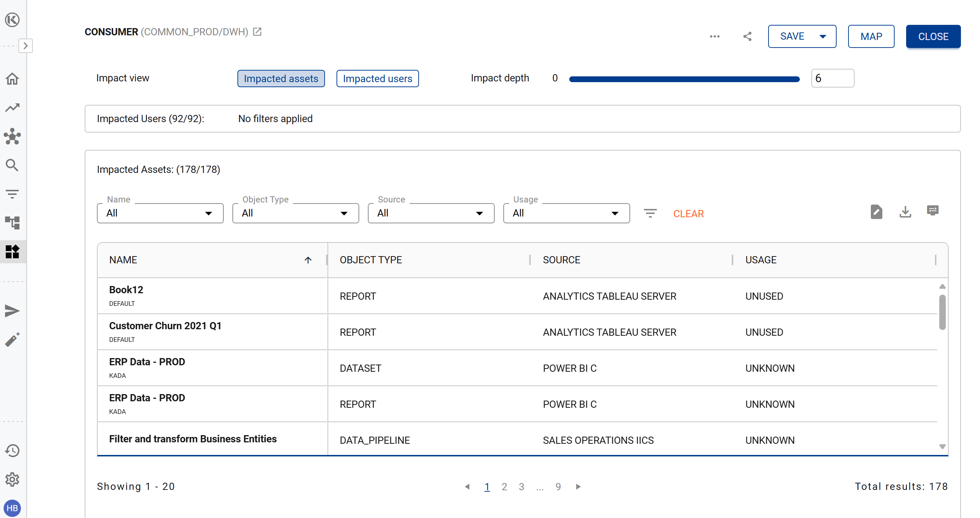Toggle sort arrow on NAME column
This screenshot has width=980, height=518.
[x=308, y=260]
